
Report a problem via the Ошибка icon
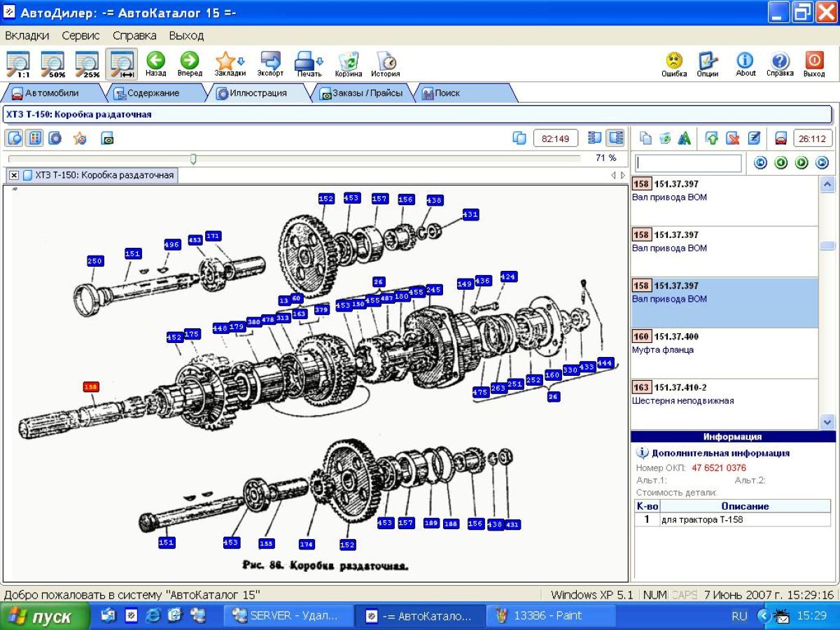point(674,63)
